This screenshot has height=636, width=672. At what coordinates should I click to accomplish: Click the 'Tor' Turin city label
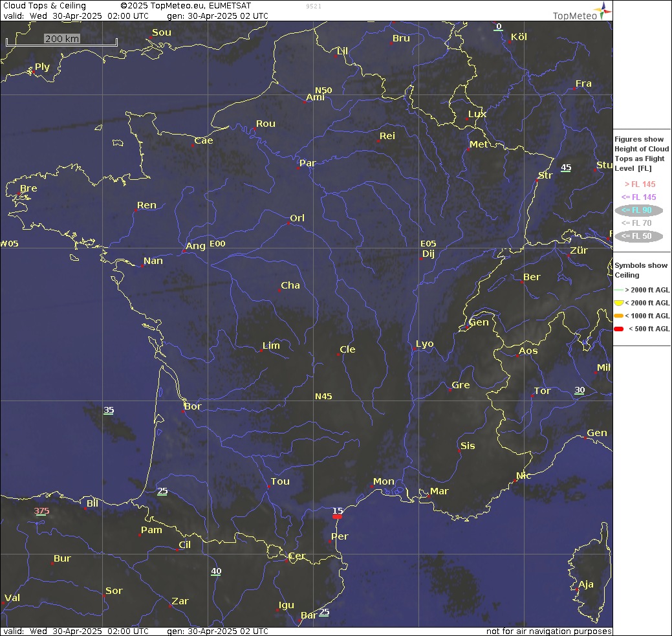coord(543,391)
